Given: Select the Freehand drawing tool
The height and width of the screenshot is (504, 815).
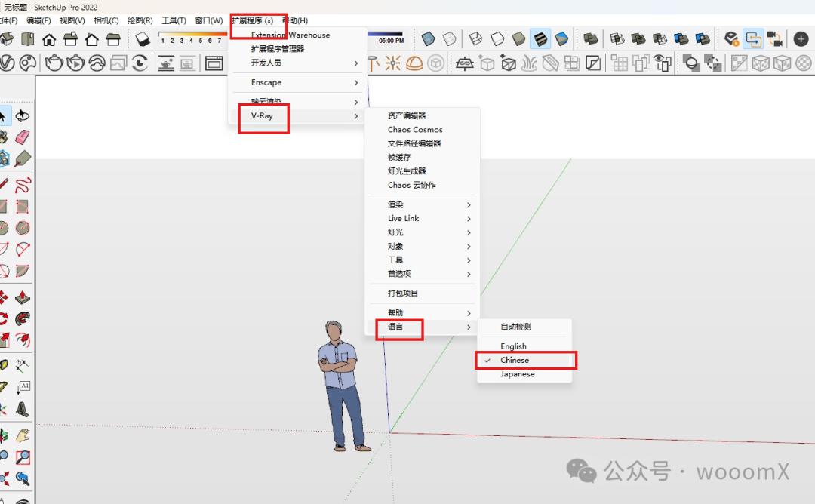Looking at the screenshot, I should (x=23, y=185).
